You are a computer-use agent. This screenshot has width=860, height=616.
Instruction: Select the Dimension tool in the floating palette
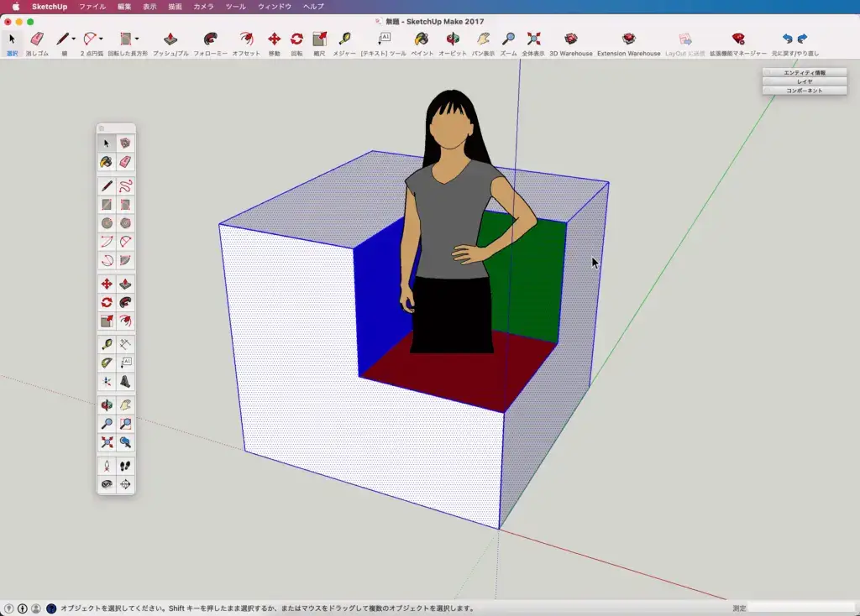pos(125,344)
